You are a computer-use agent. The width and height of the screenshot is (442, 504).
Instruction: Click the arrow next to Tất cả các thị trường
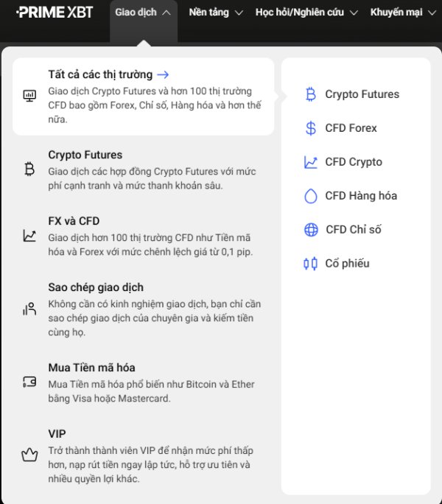tap(164, 74)
